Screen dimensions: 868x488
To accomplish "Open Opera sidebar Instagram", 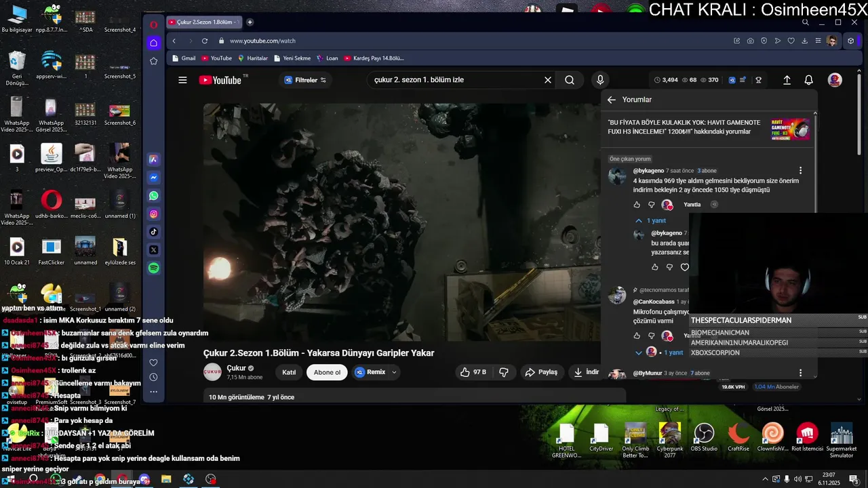I will [154, 214].
